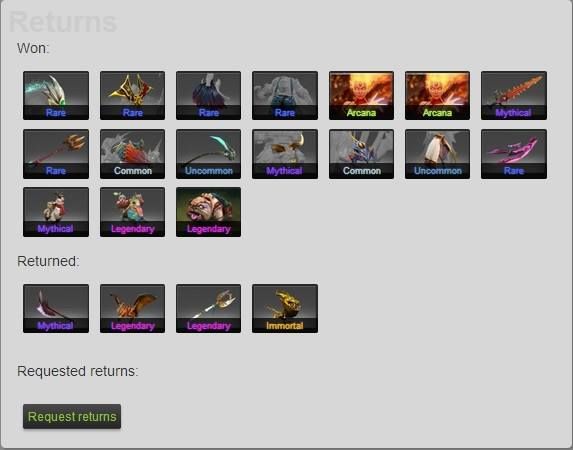Select the Mythical purple blade in Returned

tap(56, 309)
